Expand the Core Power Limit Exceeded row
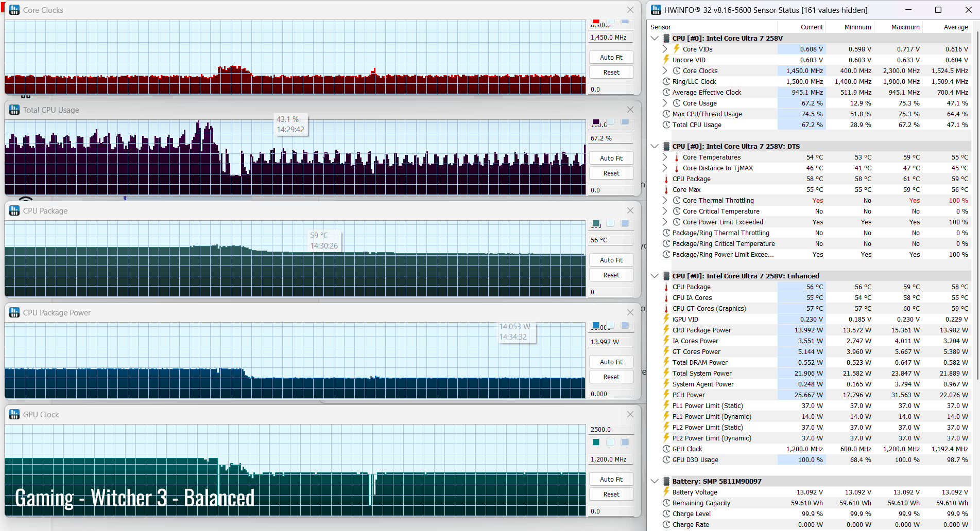 click(x=665, y=222)
